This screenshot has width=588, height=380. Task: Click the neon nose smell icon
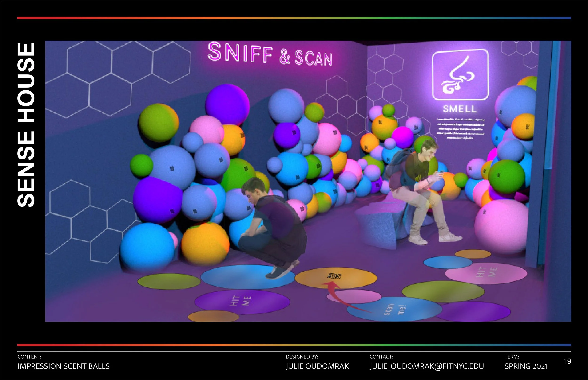pos(460,74)
